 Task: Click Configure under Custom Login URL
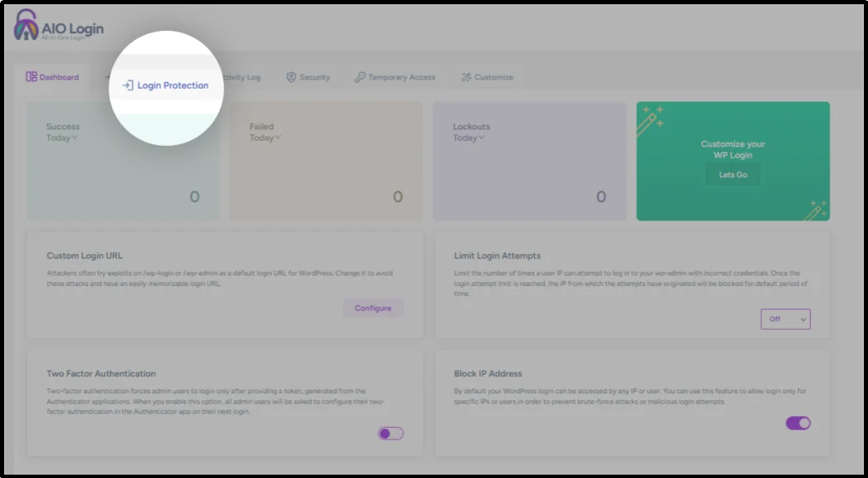coord(373,308)
